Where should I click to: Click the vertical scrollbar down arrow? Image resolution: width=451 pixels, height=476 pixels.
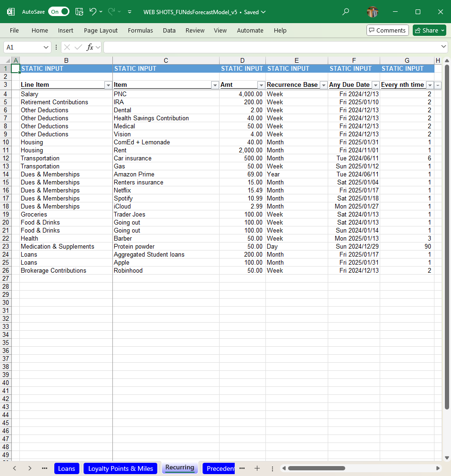point(447,458)
